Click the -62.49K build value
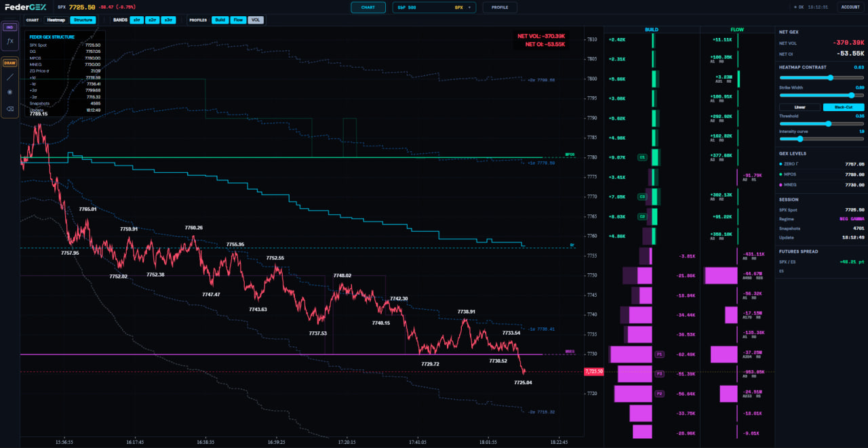868x448 pixels. tap(686, 354)
